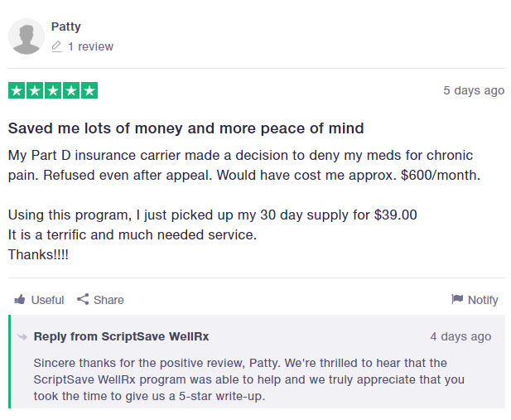The height and width of the screenshot is (420, 511).
Task: Click the "1 review" count text
Action: coord(90,47)
